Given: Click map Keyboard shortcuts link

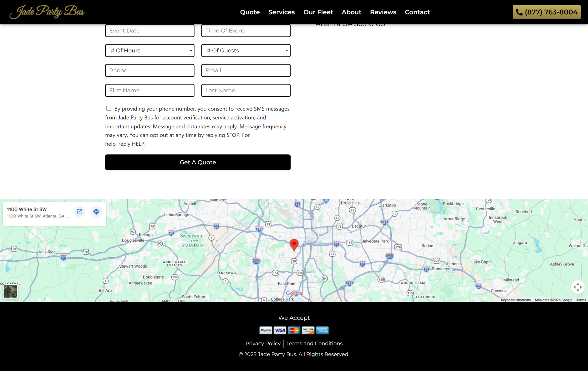Looking at the screenshot, I should pos(516,300).
